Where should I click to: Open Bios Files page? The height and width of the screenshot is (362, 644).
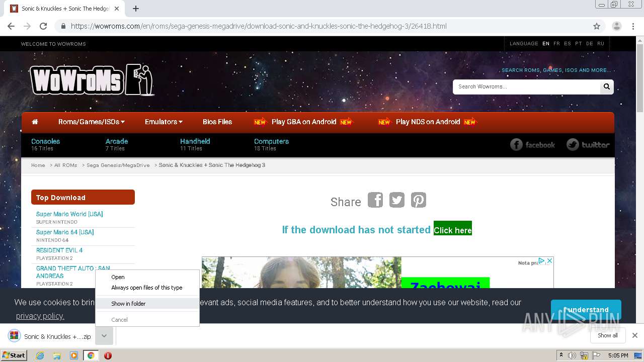[217, 122]
